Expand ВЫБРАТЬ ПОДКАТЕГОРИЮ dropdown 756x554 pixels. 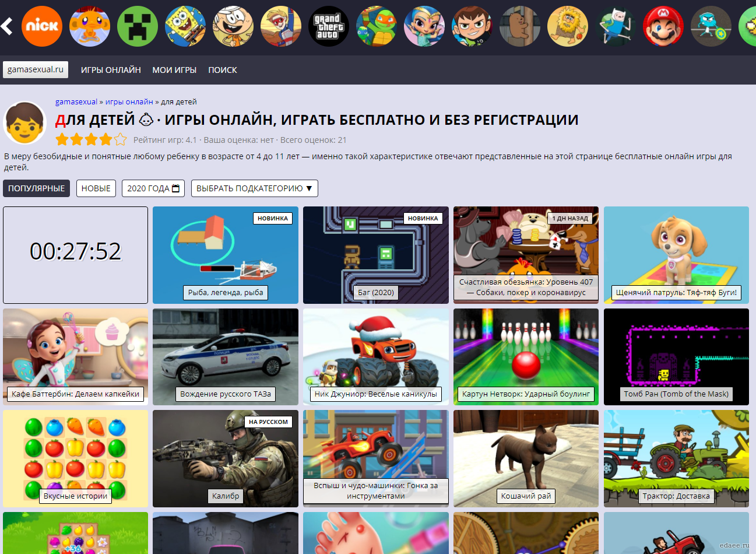(255, 188)
